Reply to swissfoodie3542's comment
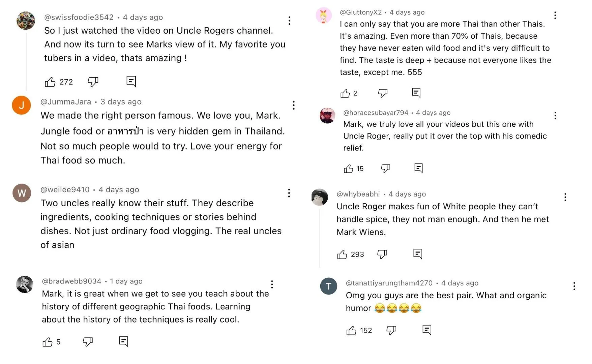Screen dimensions: 592x364 131,81
